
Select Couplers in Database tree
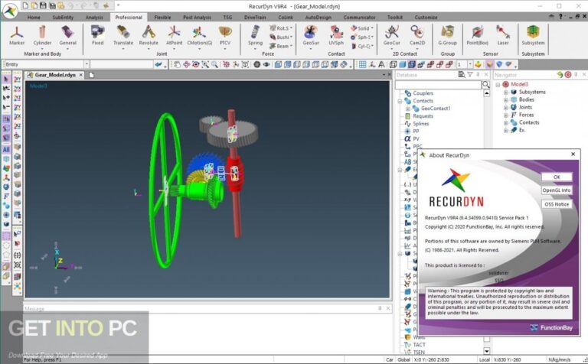pos(423,93)
